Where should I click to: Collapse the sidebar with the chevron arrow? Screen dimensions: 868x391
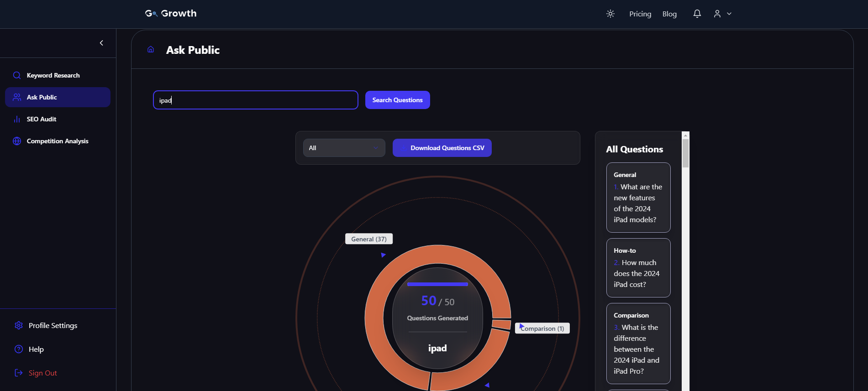101,43
